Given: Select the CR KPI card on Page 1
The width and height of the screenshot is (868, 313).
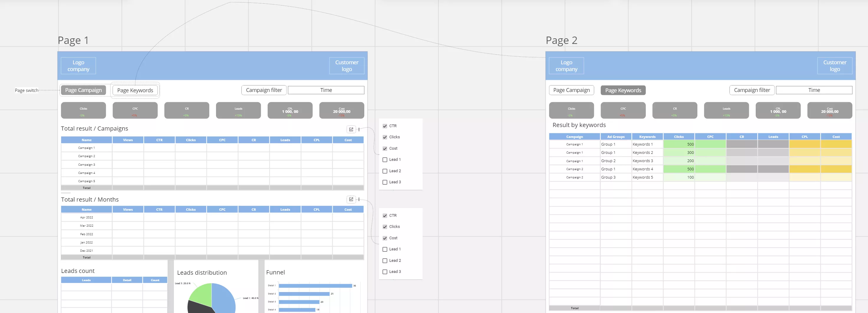Looking at the screenshot, I should tap(187, 111).
